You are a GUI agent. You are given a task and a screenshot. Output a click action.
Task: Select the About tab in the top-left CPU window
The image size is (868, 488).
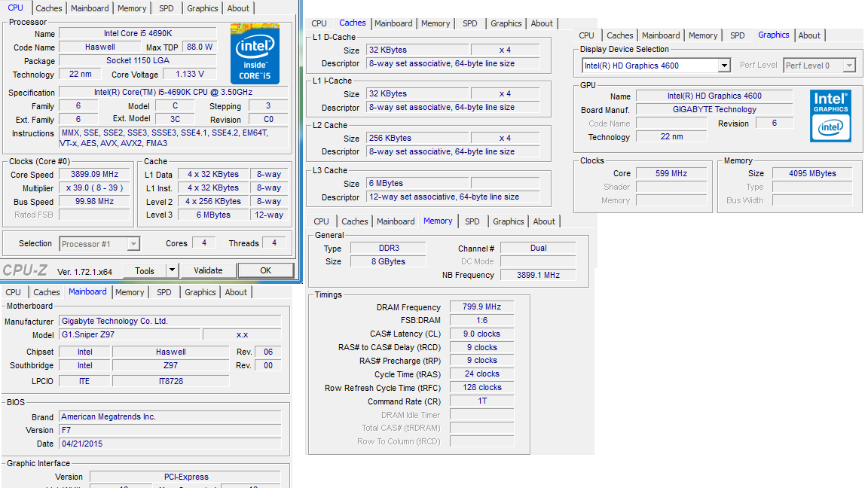(238, 8)
